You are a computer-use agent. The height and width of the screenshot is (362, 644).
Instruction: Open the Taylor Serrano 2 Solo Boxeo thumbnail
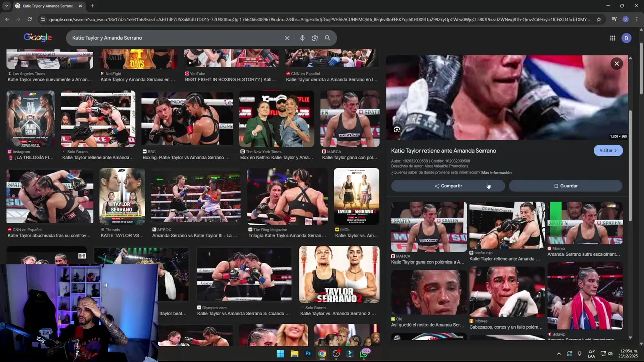339,275
